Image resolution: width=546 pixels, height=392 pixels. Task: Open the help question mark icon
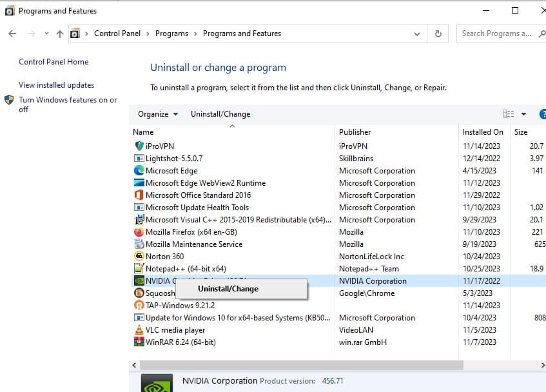click(x=541, y=114)
